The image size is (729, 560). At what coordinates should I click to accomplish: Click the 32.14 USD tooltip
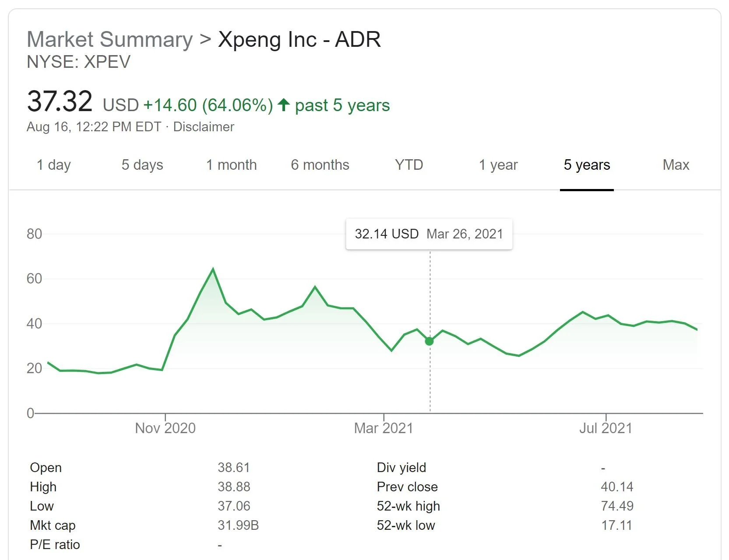(x=429, y=234)
